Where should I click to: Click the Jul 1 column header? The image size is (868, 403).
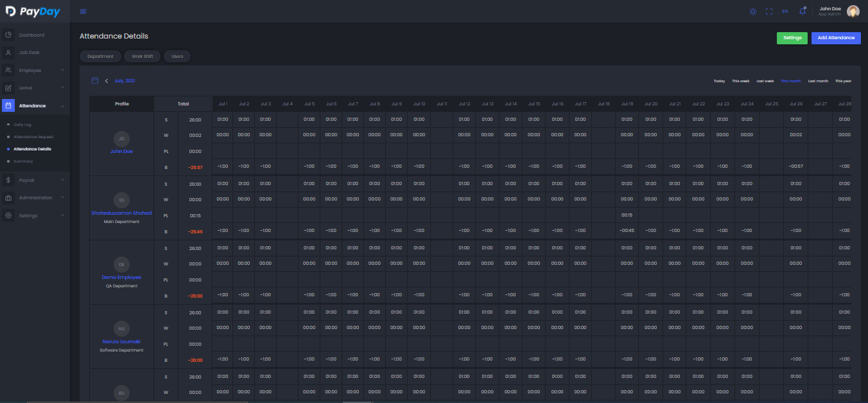(x=223, y=103)
